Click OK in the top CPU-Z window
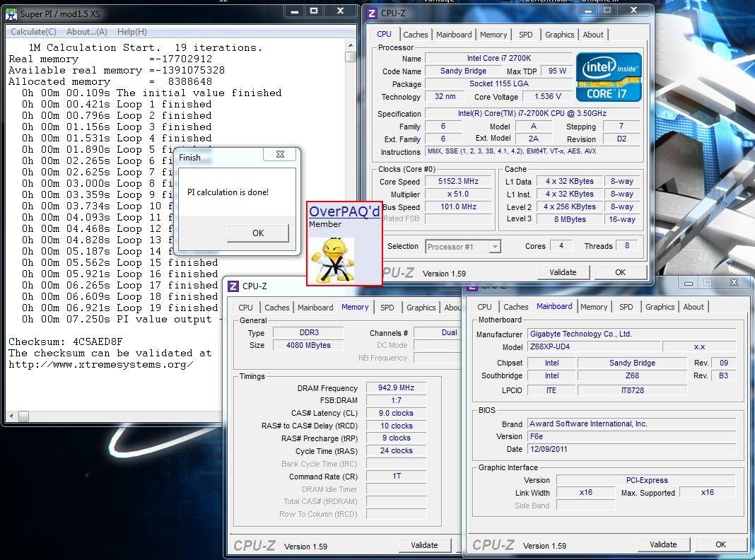This screenshot has width=755, height=560. click(x=620, y=272)
